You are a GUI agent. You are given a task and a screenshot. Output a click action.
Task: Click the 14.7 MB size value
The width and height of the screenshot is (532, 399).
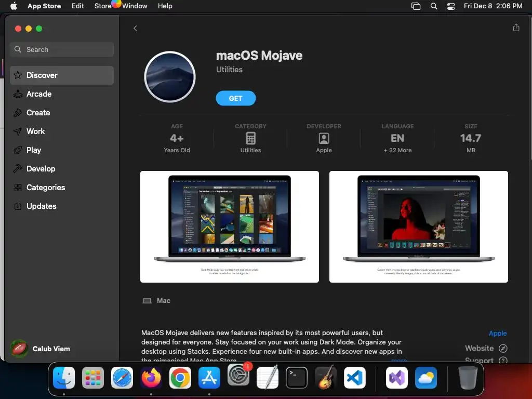pos(471,138)
